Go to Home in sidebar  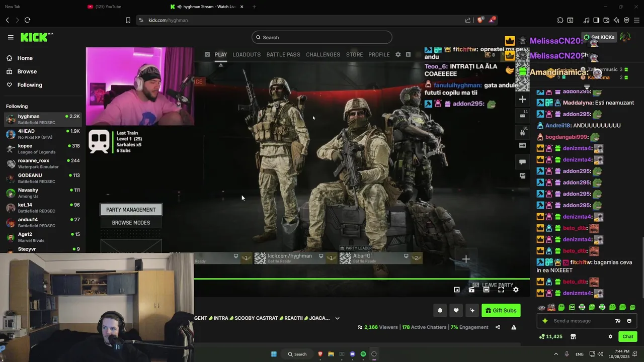point(21,58)
